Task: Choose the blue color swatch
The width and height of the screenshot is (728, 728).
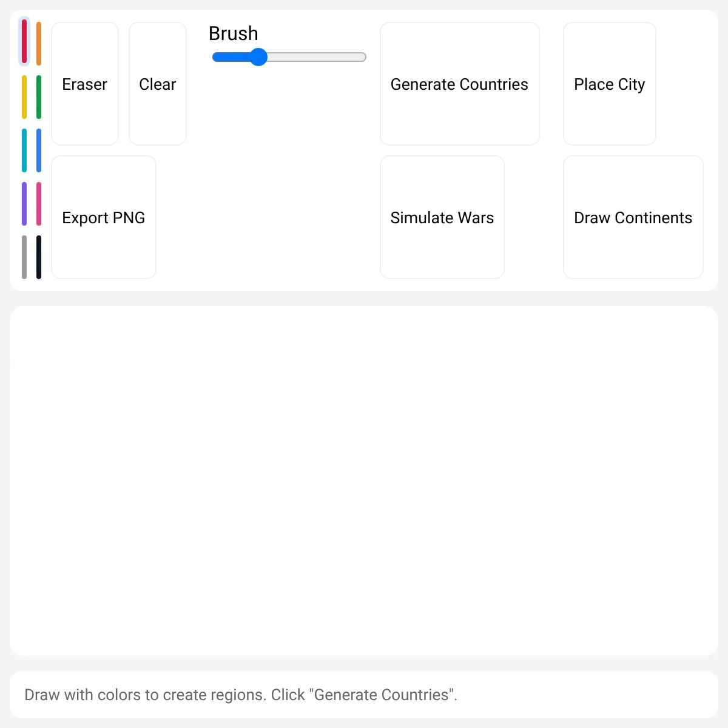Action: coord(39,150)
